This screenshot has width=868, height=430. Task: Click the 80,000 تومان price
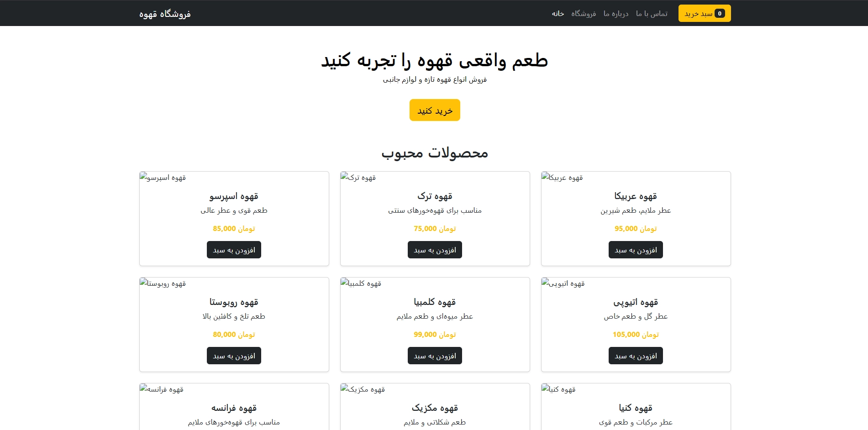234,334
